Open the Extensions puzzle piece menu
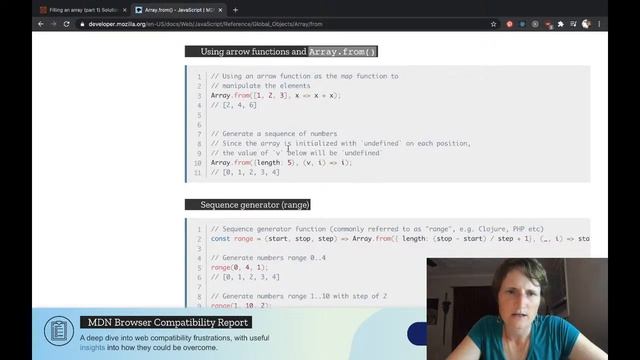Screen dimensions: 640x360 [x=561, y=24]
